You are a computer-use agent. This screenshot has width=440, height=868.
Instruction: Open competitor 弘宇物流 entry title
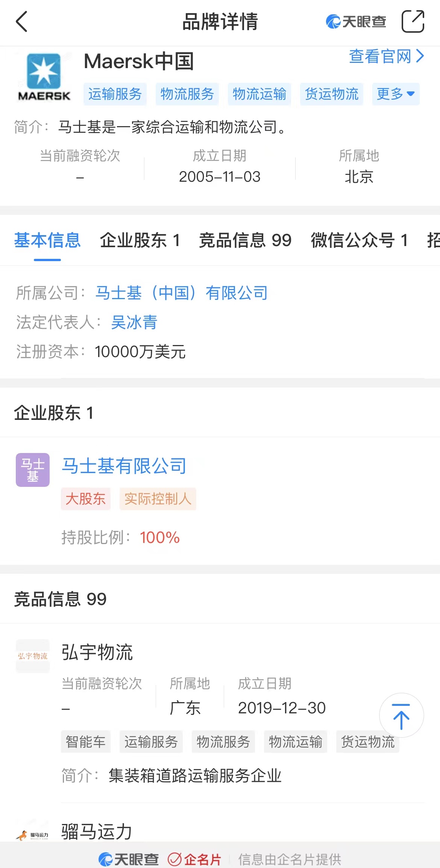(x=97, y=652)
